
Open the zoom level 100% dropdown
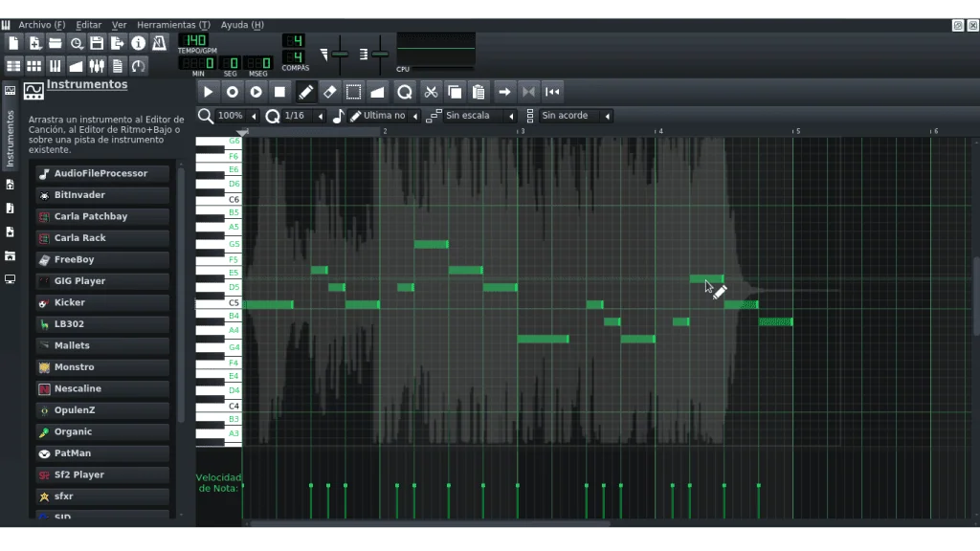pyautogui.click(x=237, y=116)
